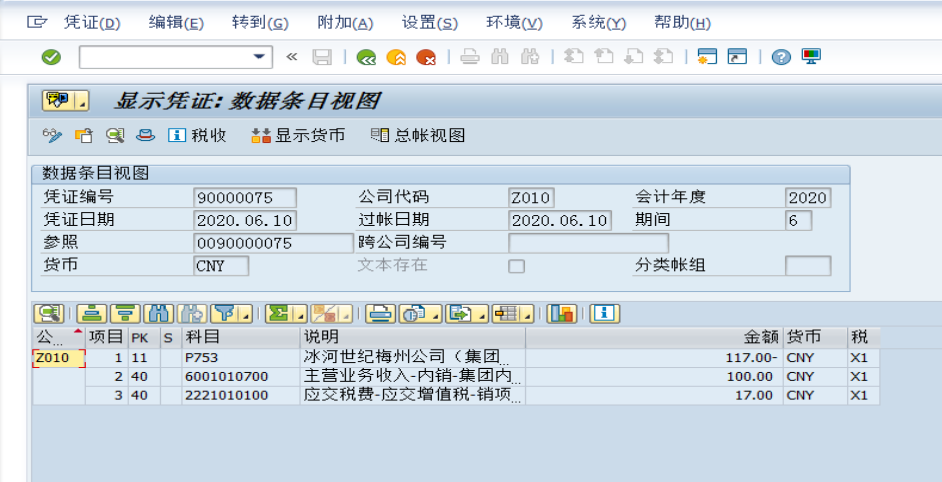Click the Last Page navigation icon
942x482 pixels.
pos(663,57)
